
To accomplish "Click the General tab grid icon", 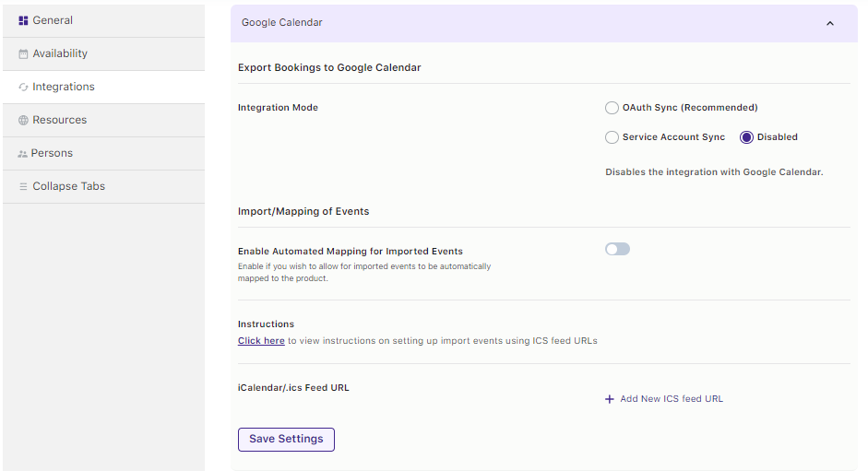I will click(23, 20).
